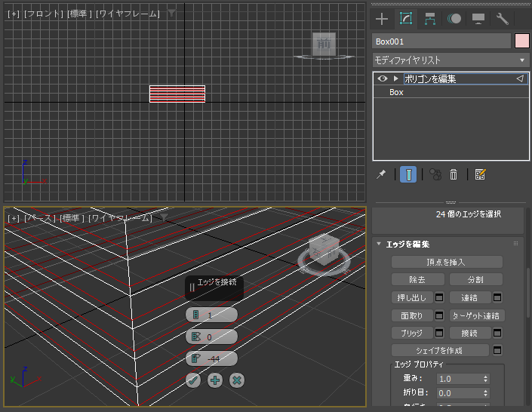Screen dimensions: 532x412
Task: Click the 頂点を挿入 button
Action: tap(447, 262)
